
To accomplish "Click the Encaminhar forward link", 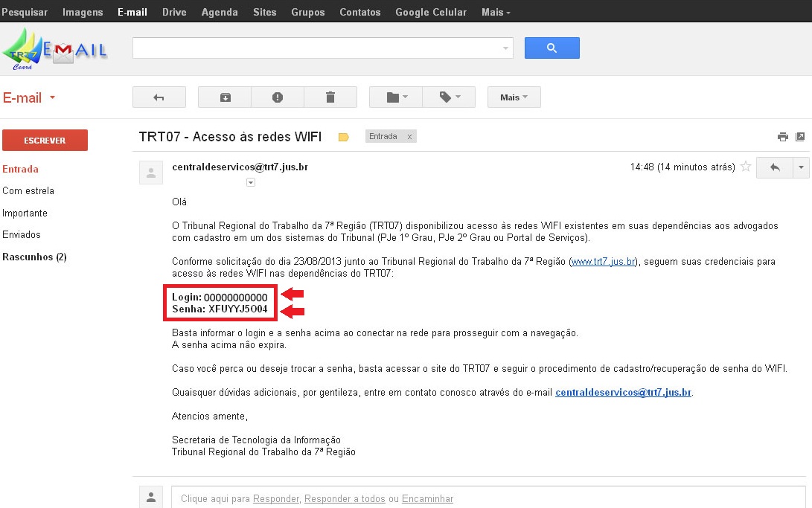I will pos(428,498).
